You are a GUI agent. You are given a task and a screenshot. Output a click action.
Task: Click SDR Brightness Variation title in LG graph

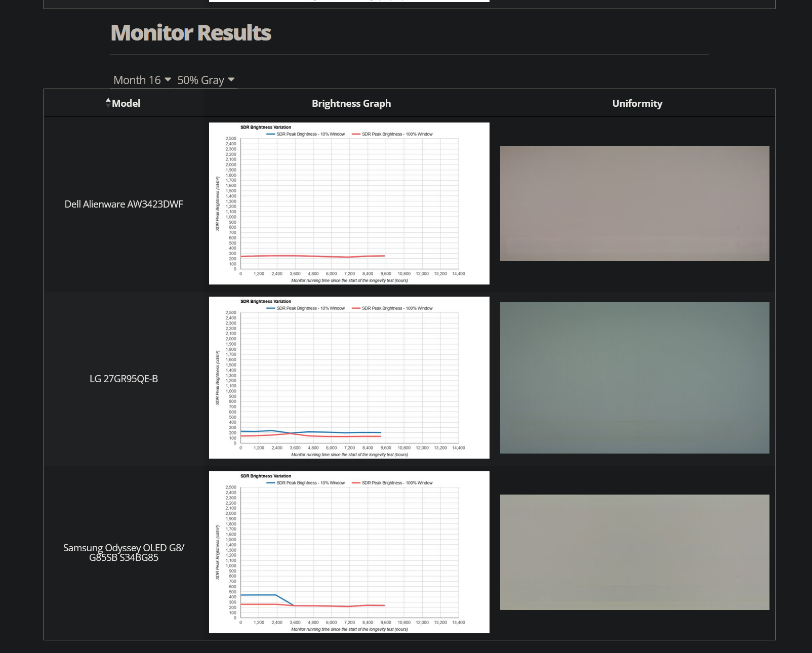click(x=266, y=301)
